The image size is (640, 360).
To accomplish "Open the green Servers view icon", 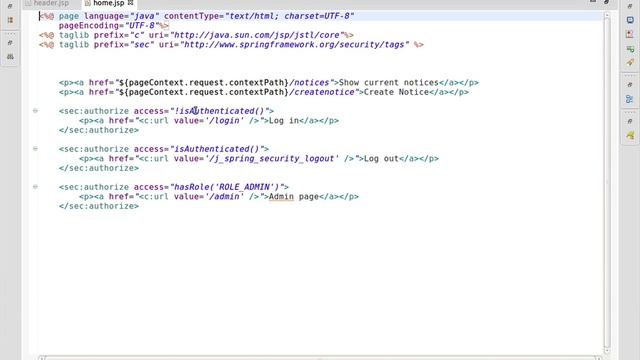I will click(x=630, y=49).
